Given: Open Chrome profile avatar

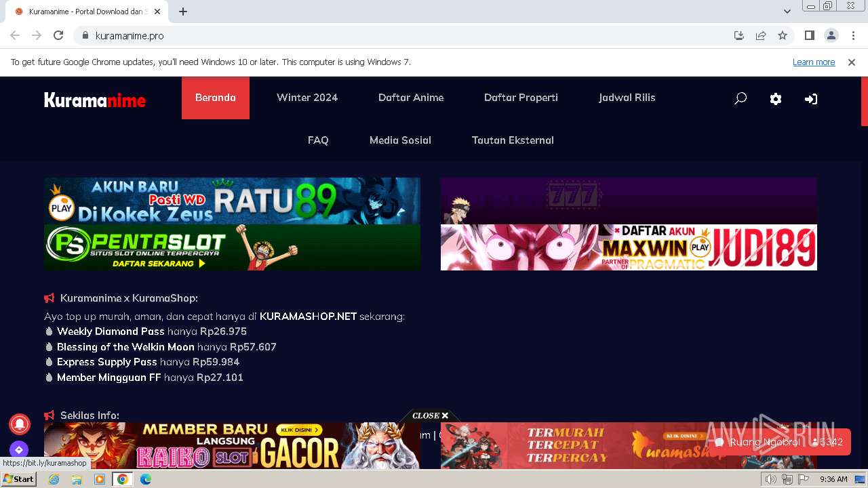Looking at the screenshot, I should (831, 35).
